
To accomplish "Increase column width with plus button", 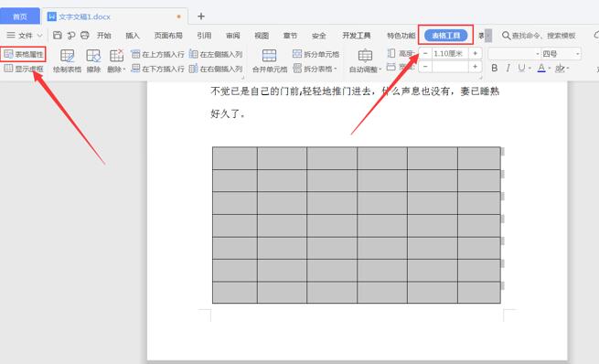I will (475, 67).
